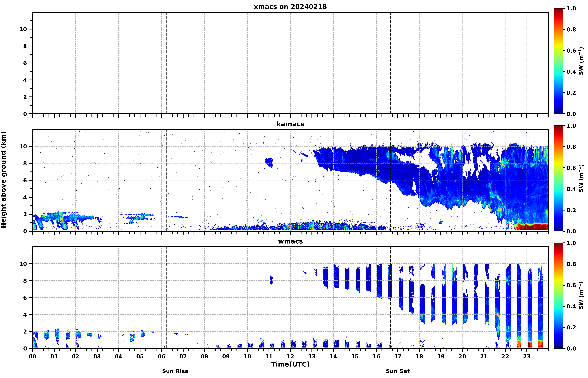The image size is (588, 378).
Task: Click the empty xmacs plot area
Action: tap(290, 63)
